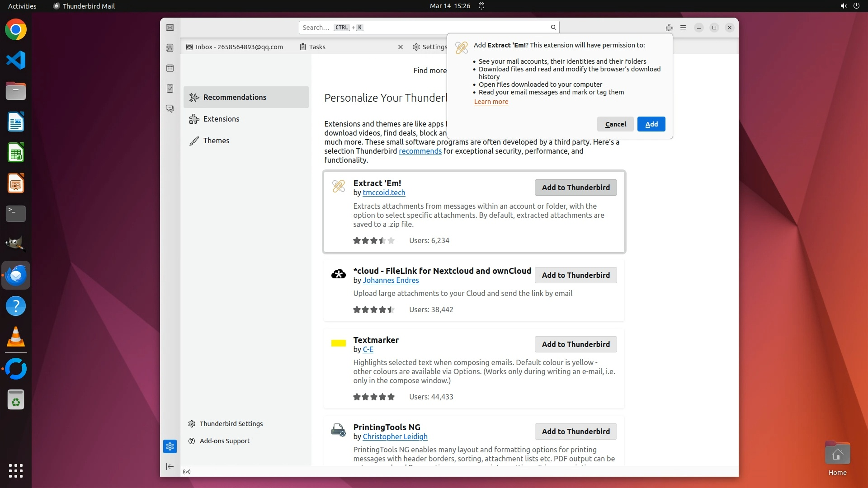The height and width of the screenshot is (488, 868).
Task: Open the Chat space icon
Action: 170,109
